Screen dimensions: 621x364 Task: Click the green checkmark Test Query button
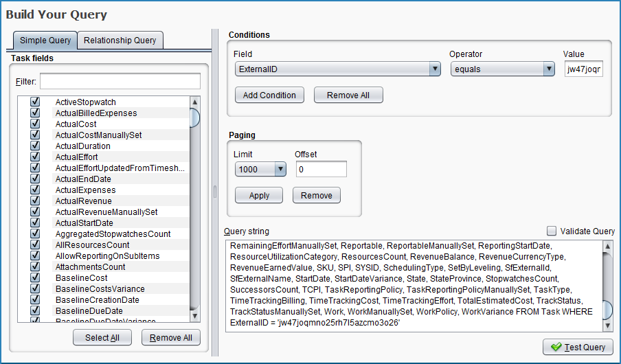click(x=578, y=348)
